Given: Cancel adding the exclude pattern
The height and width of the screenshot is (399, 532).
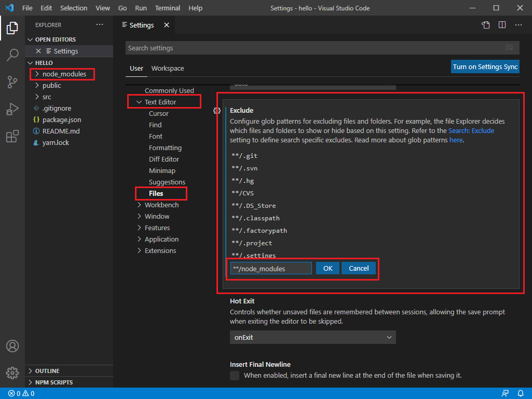Looking at the screenshot, I should pos(359,268).
